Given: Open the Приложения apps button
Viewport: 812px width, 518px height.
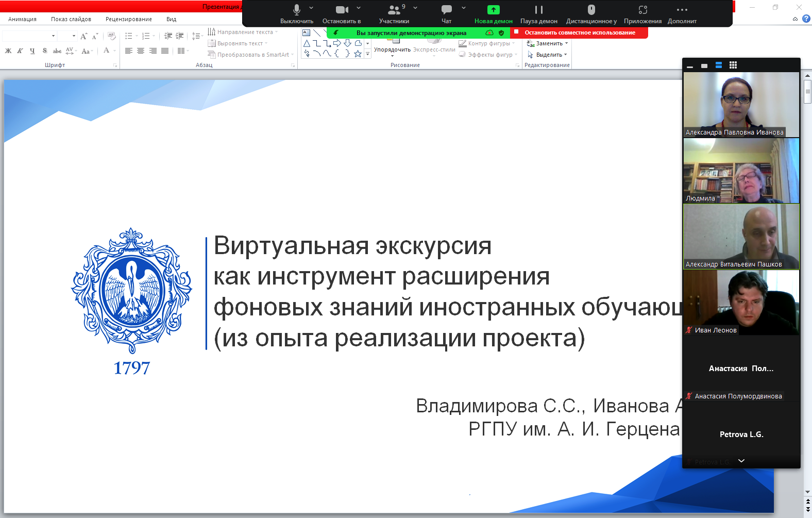Looking at the screenshot, I should coord(642,14).
